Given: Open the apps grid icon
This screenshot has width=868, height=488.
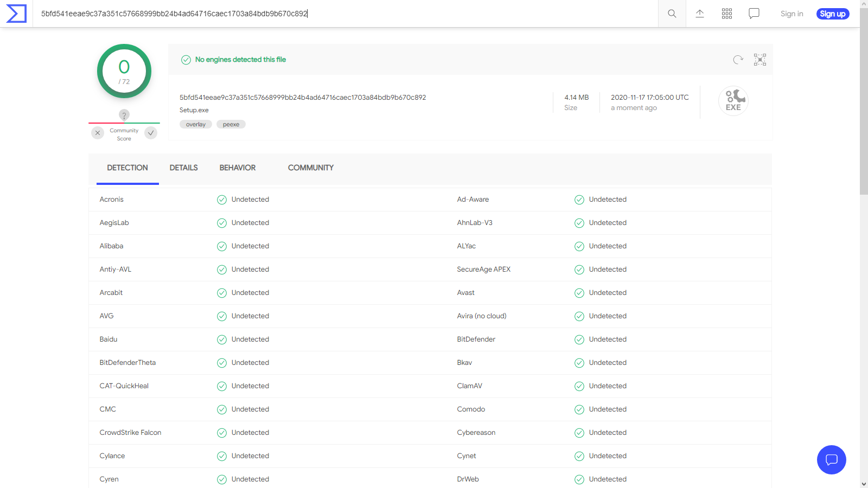Looking at the screenshot, I should pyautogui.click(x=727, y=14).
